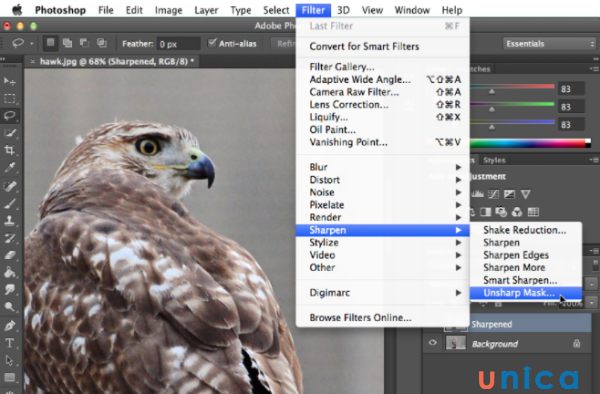Viewport: 600px width, 394px height.
Task: Expand the Pixelate submenu
Action: (x=383, y=205)
